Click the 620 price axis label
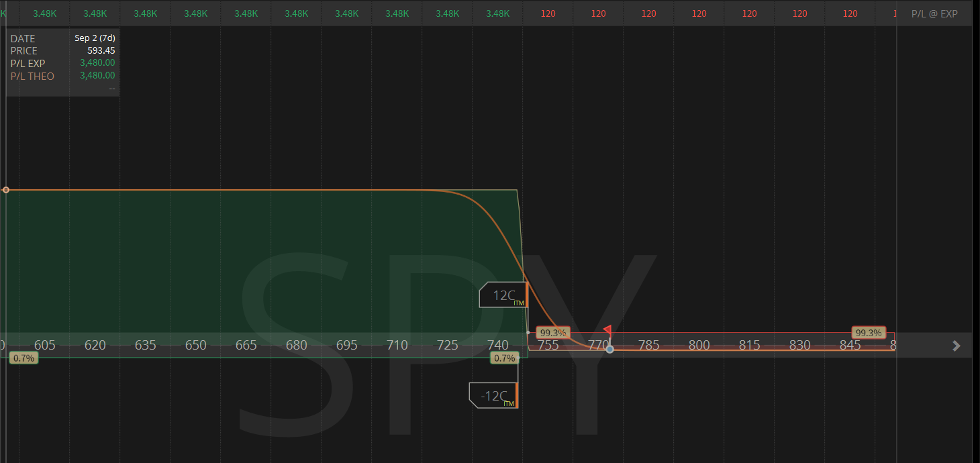This screenshot has width=980, height=463. click(x=95, y=345)
